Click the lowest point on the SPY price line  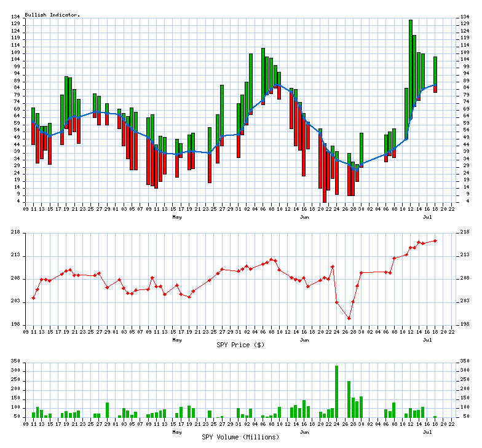point(349,318)
